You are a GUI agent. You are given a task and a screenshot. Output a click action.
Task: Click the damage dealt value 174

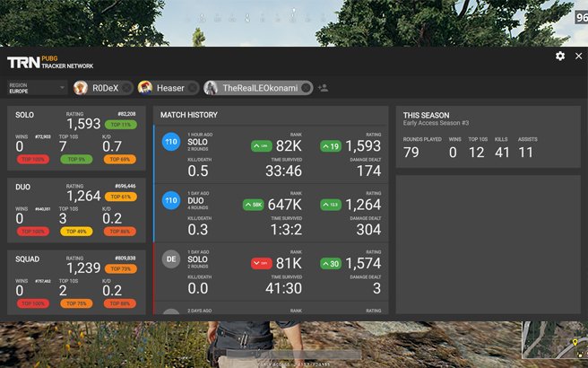click(x=369, y=171)
